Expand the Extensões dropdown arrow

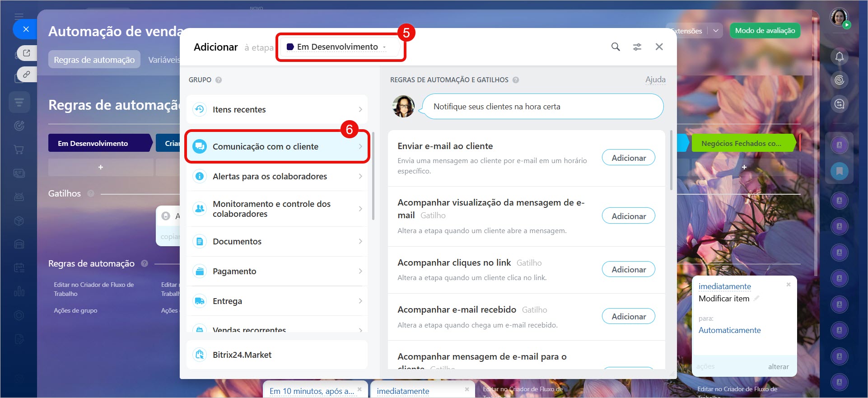click(715, 31)
